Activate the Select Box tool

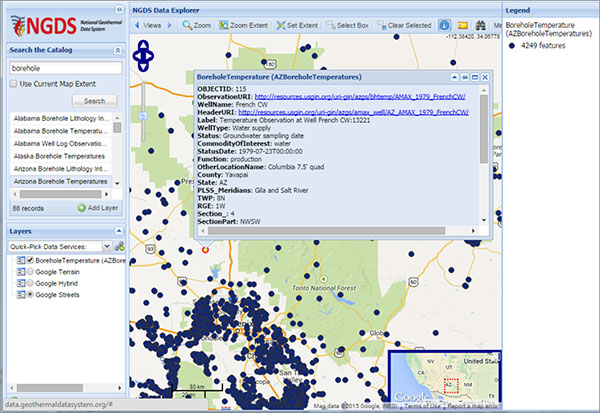coord(347,25)
